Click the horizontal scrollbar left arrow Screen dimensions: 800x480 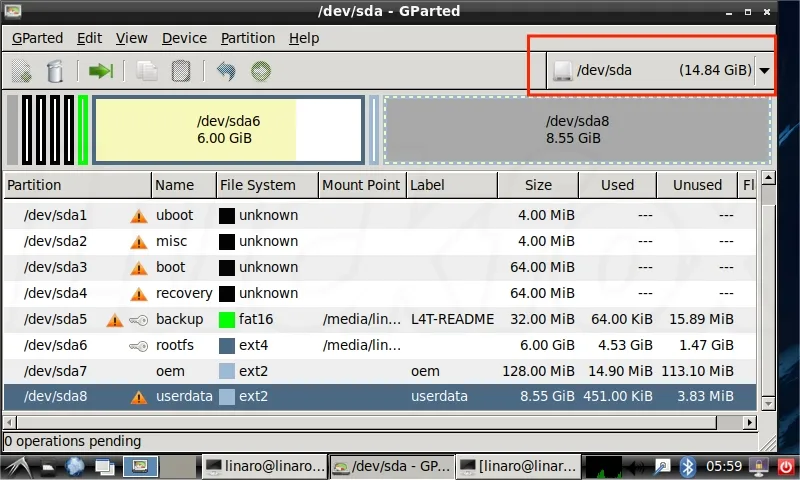pyautogui.click(x=10, y=422)
